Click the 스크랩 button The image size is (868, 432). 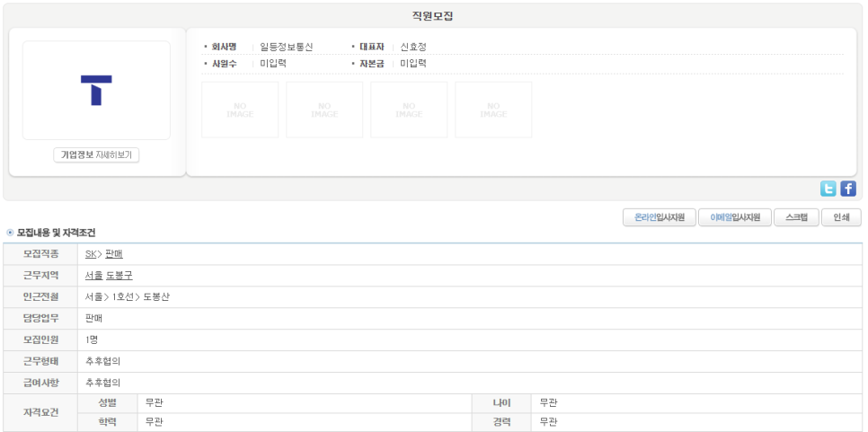pos(796,217)
